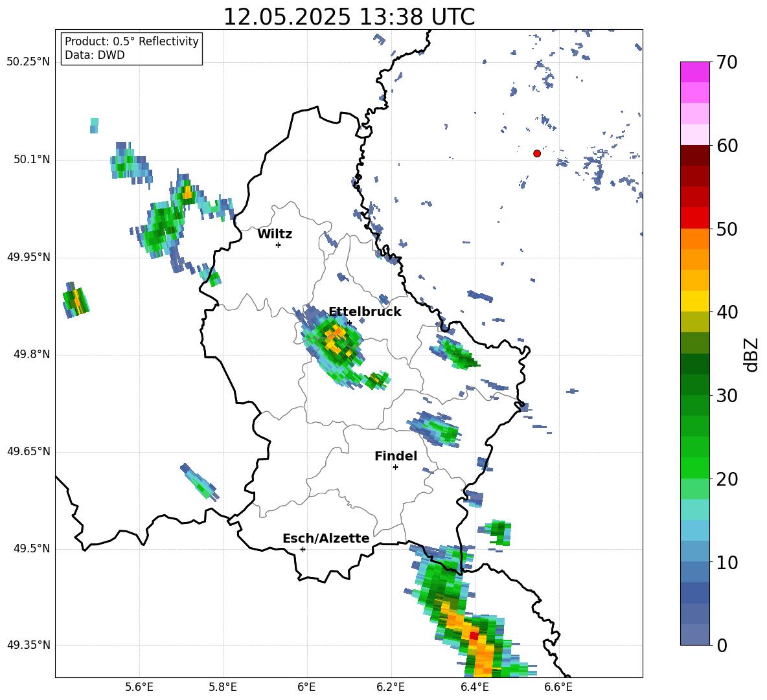Screen dimensions: 767x700
Task: Click the 70 value on the dBZ colorbar
Action: (x=727, y=63)
